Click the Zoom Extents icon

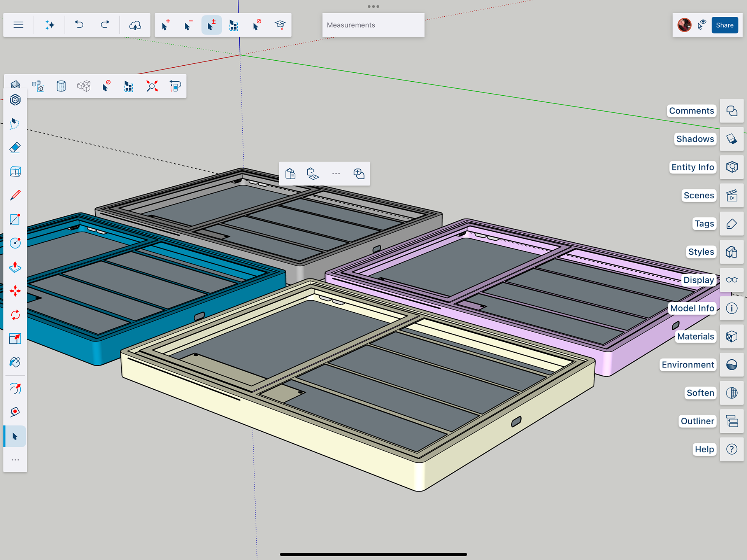(152, 86)
